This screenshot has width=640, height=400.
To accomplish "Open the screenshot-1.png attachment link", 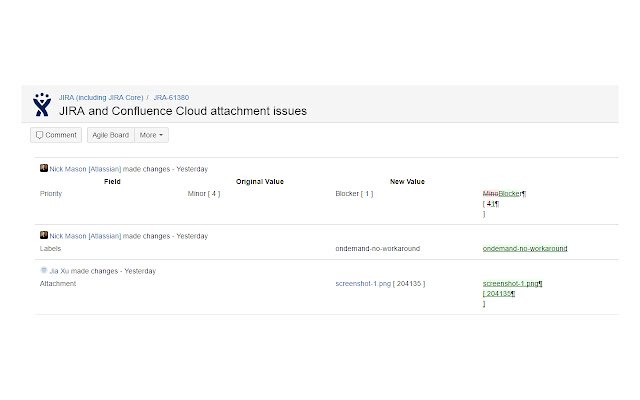I will coord(363,284).
